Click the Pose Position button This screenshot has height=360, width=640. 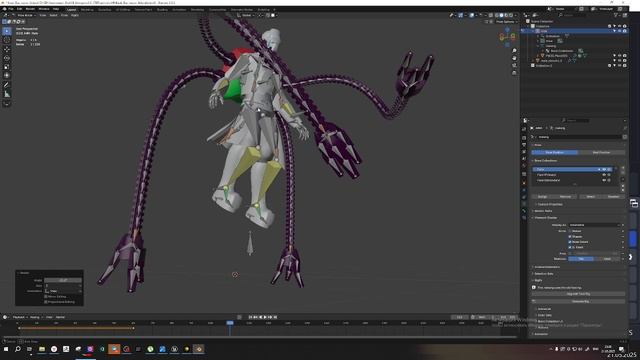[x=554, y=152]
